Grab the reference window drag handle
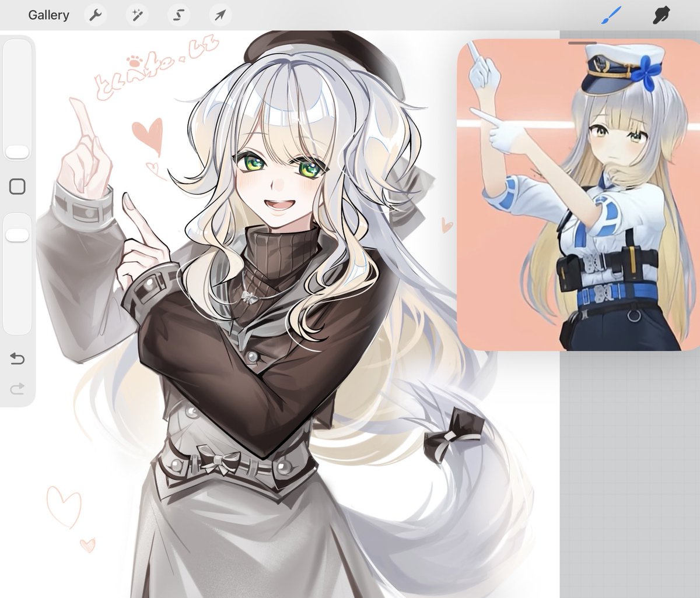 582,43
